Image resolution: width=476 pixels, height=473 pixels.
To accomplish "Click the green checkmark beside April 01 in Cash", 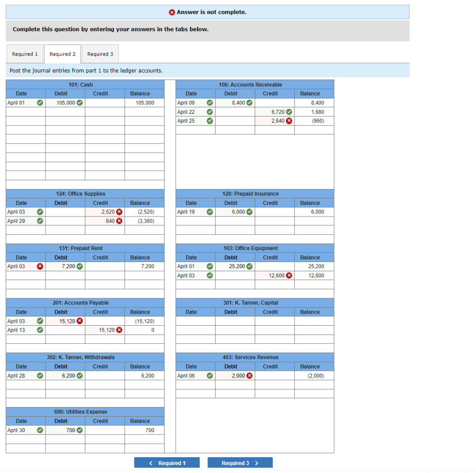I will [40, 103].
